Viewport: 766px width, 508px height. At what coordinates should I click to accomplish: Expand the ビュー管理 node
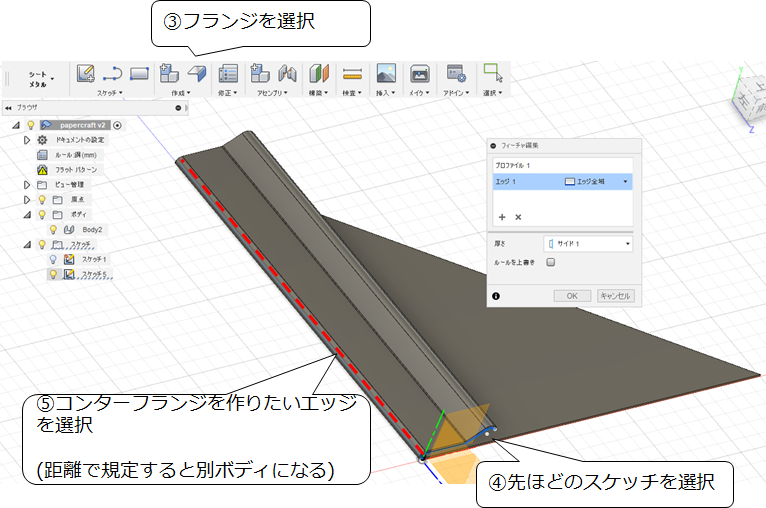point(26,185)
